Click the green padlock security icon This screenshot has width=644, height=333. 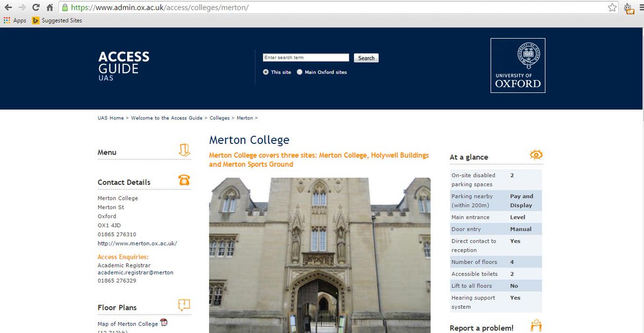tap(65, 8)
